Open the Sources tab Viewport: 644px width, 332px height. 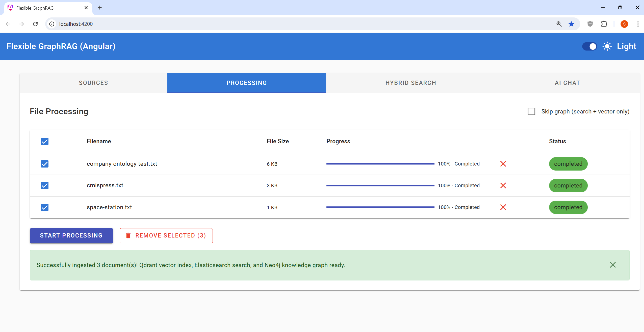[x=93, y=83]
